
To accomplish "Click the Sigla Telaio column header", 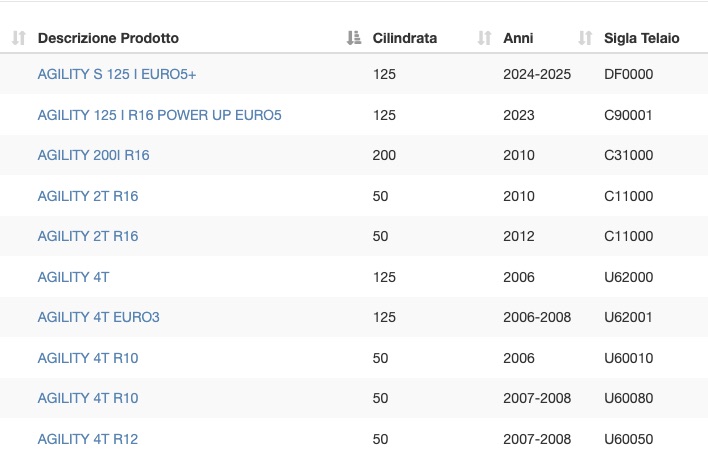I will point(641,38).
